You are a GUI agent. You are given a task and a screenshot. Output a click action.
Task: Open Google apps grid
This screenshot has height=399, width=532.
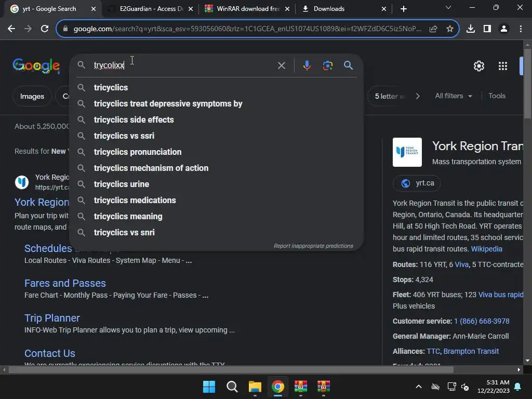(503, 66)
